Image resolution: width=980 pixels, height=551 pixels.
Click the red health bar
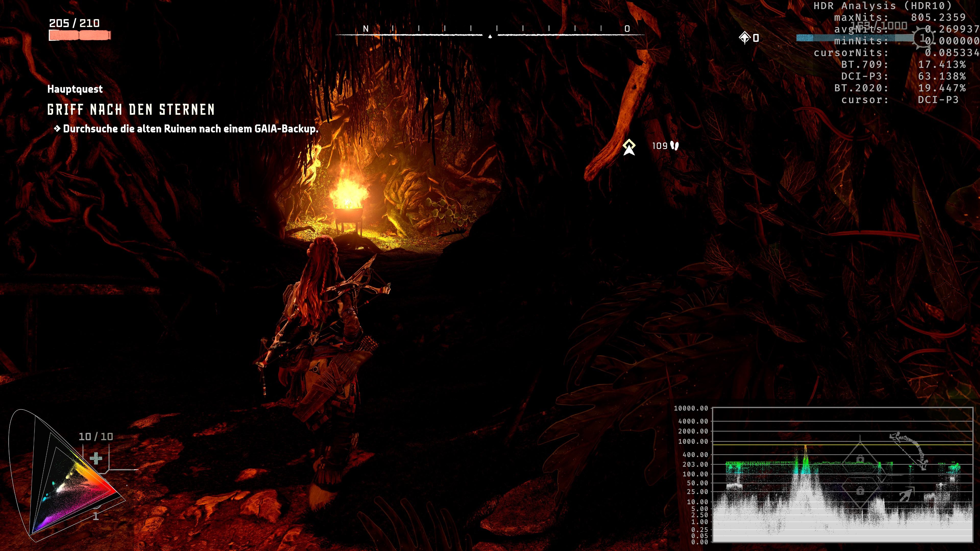(79, 35)
